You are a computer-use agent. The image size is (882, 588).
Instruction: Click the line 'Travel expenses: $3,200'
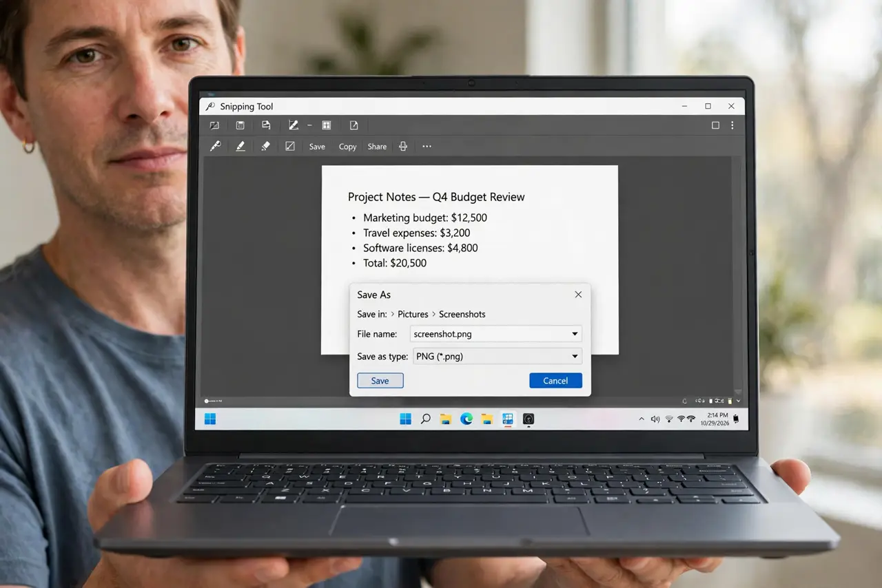point(417,233)
